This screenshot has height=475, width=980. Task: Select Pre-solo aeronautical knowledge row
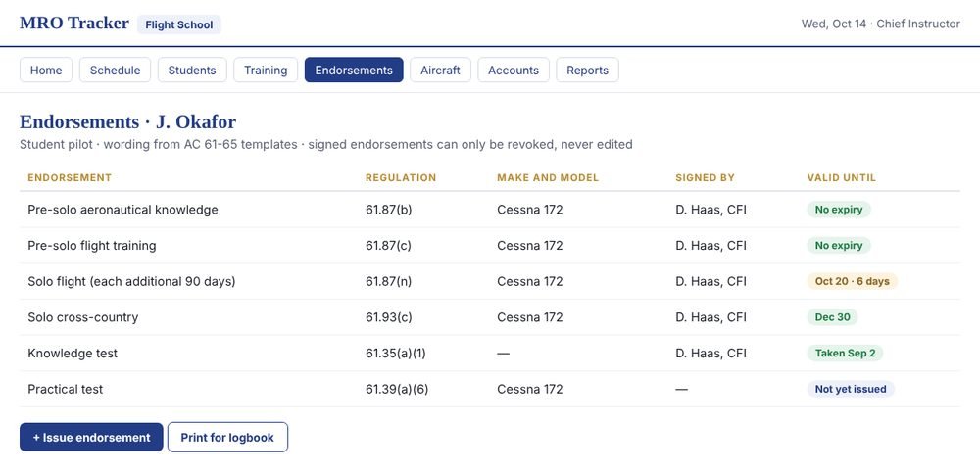tap(490, 210)
